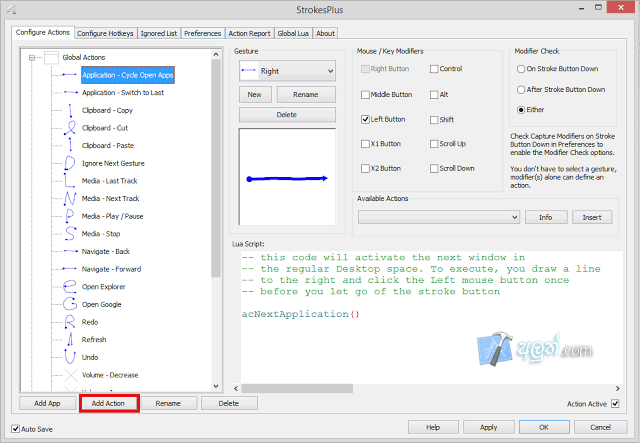Select the Media - Stop action row
The width and height of the screenshot is (640, 443).
pyautogui.click(x=101, y=234)
